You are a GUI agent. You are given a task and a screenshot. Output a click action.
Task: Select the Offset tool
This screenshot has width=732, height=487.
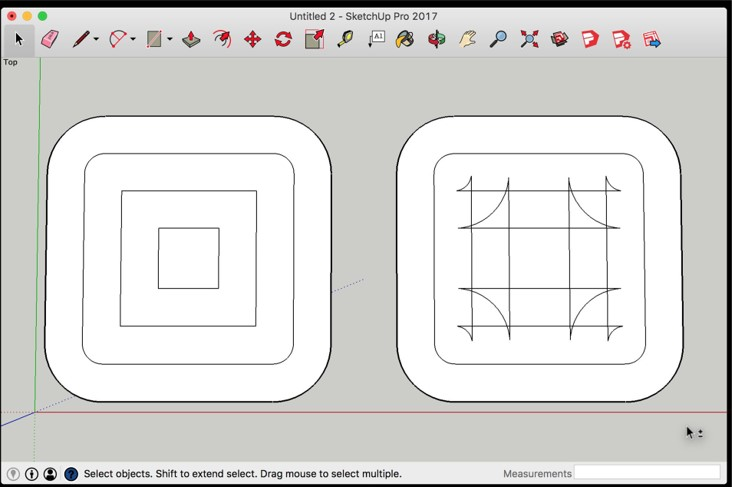pyautogui.click(x=222, y=39)
